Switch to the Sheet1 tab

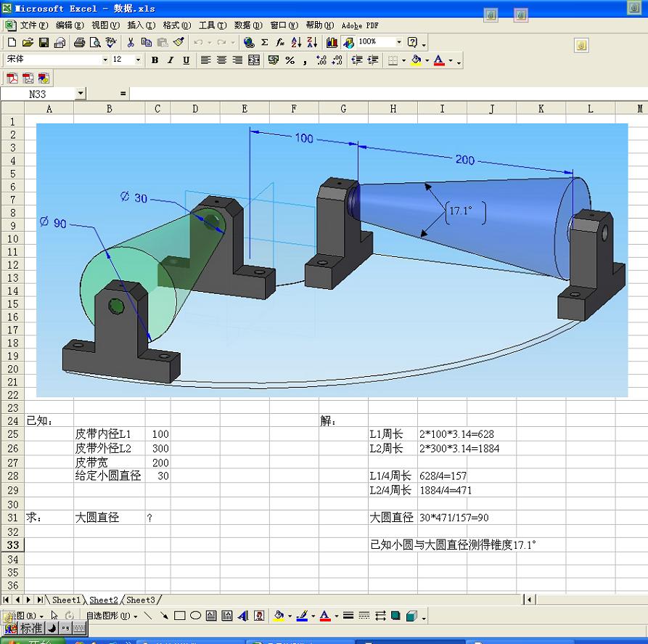point(66,600)
